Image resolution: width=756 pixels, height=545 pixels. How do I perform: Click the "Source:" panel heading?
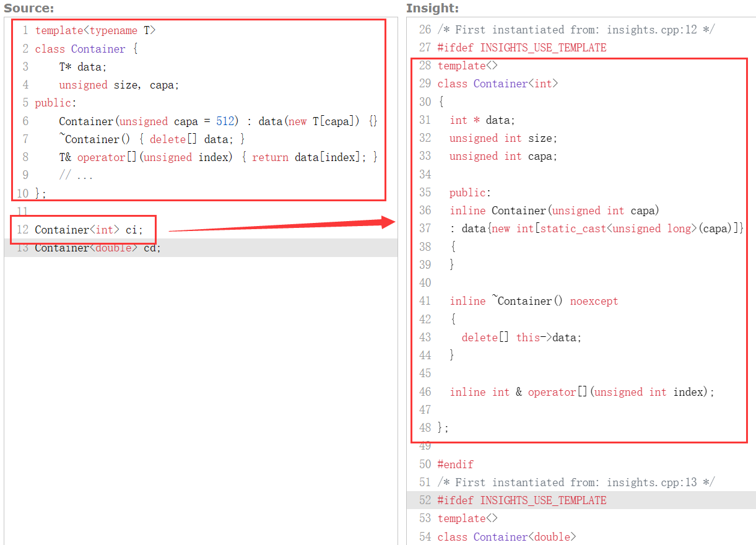coord(28,8)
